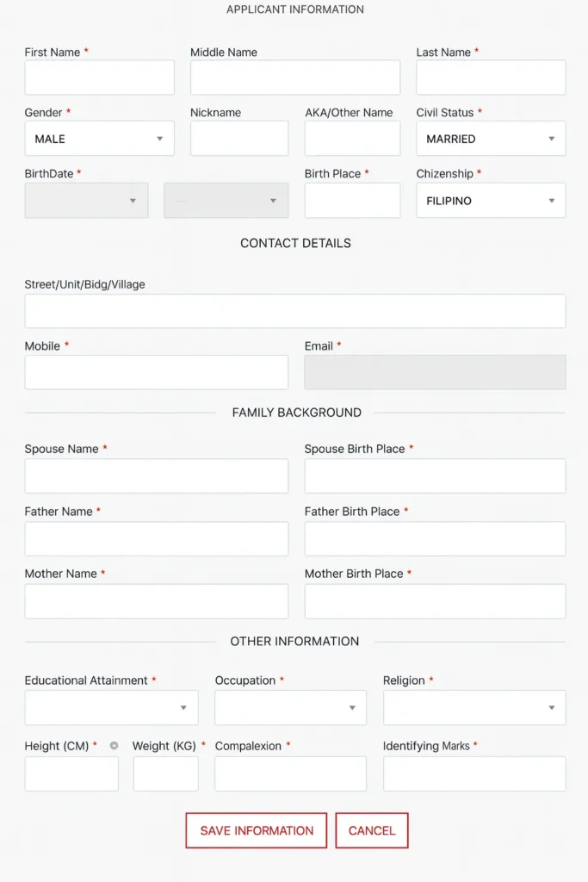Select the First Name input field
This screenshot has width=588, height=882.
99,77
